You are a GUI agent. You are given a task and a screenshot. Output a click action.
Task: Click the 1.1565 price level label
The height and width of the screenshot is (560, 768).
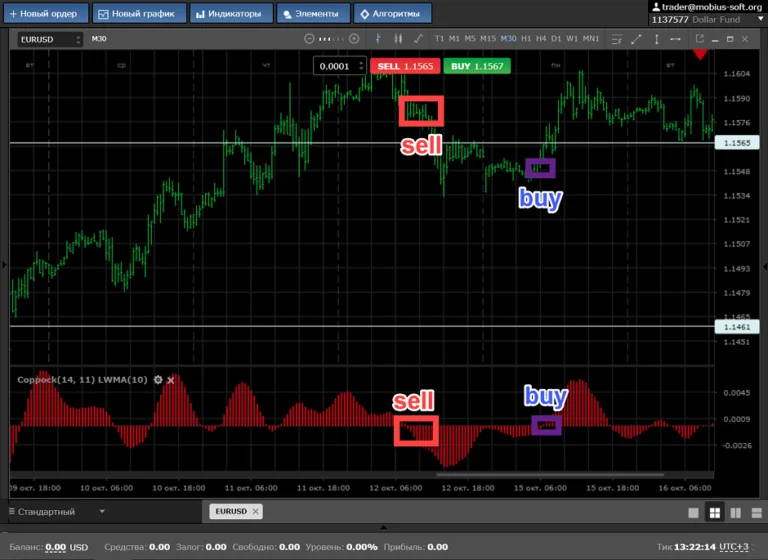pos(737,143)
